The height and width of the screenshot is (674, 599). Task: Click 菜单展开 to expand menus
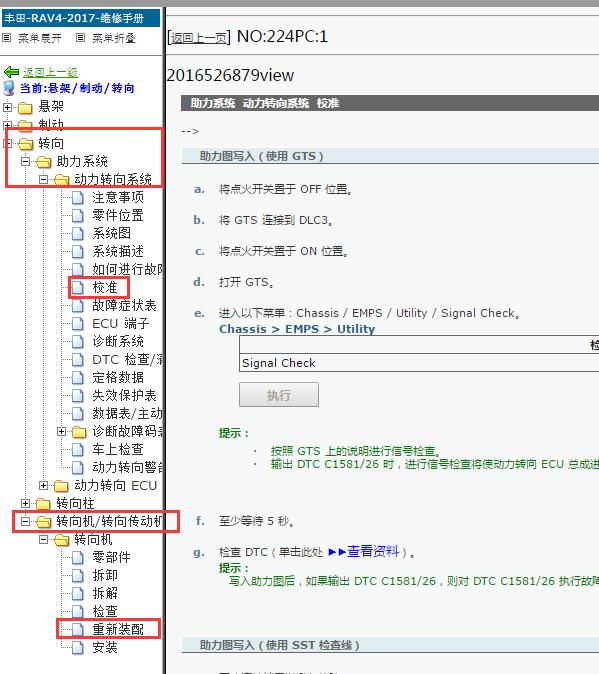(x=40, y=38)
